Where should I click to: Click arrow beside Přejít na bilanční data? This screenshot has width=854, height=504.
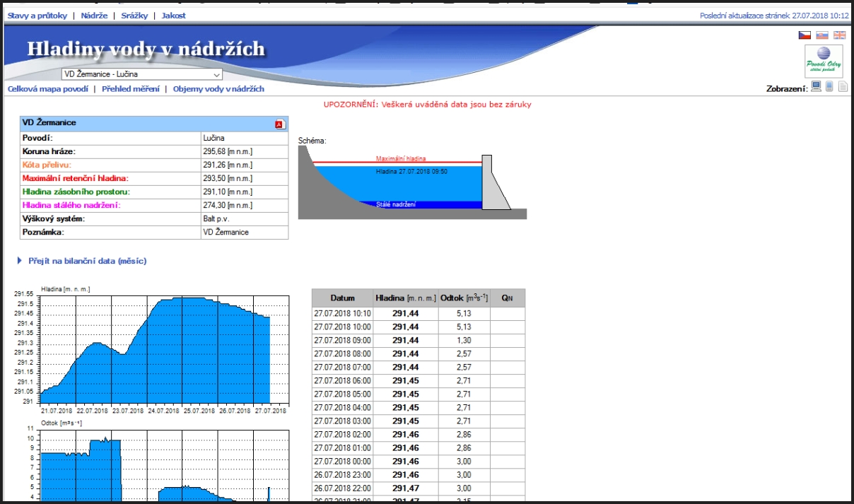click(19, 261)
